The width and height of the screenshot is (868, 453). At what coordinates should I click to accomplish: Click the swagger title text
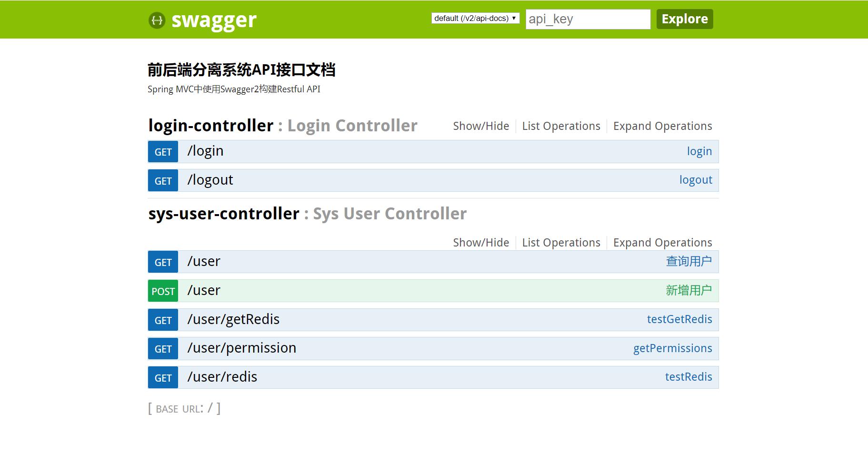[x=214, y=20]
